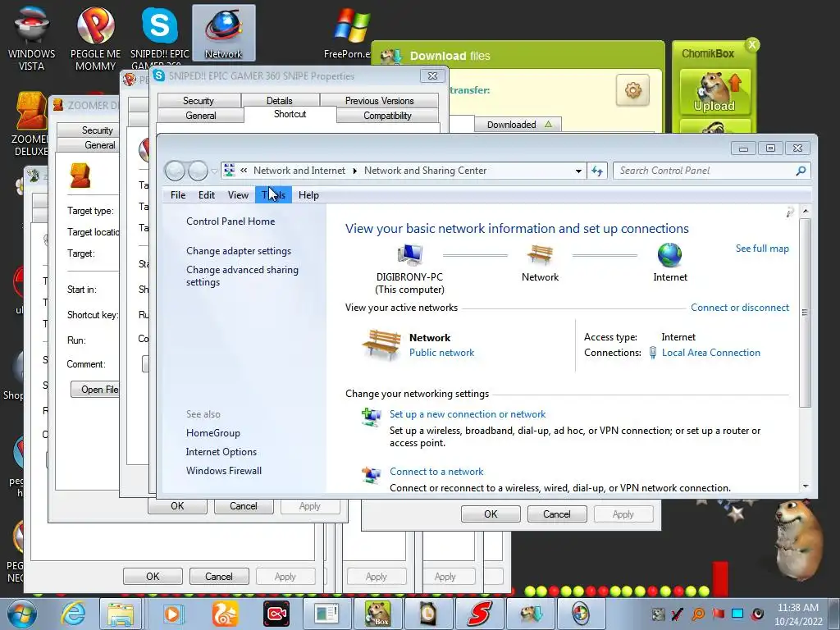Click the Network Center vertical scrollbar
The height and width of the screenshot is (630, 840).
pos(805,312)
